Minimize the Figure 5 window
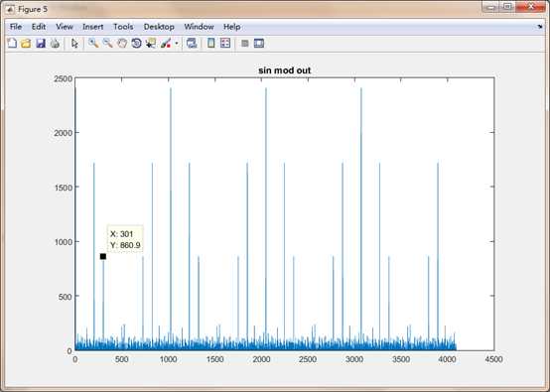The width and height of the screenshot is (550, 392). click(x=490, y=7)
